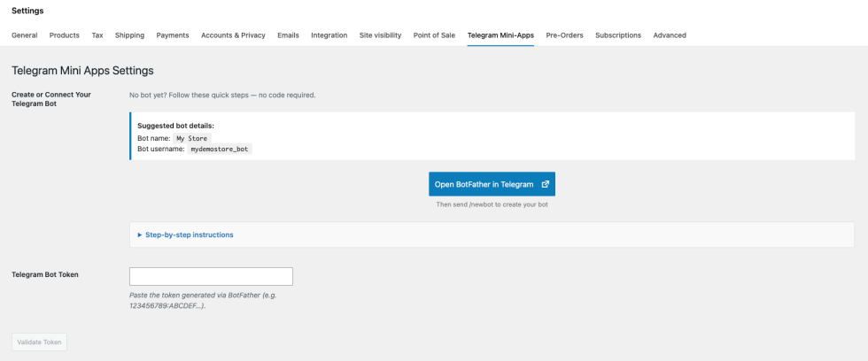Open the Emails settings tab

coord(288,35)
